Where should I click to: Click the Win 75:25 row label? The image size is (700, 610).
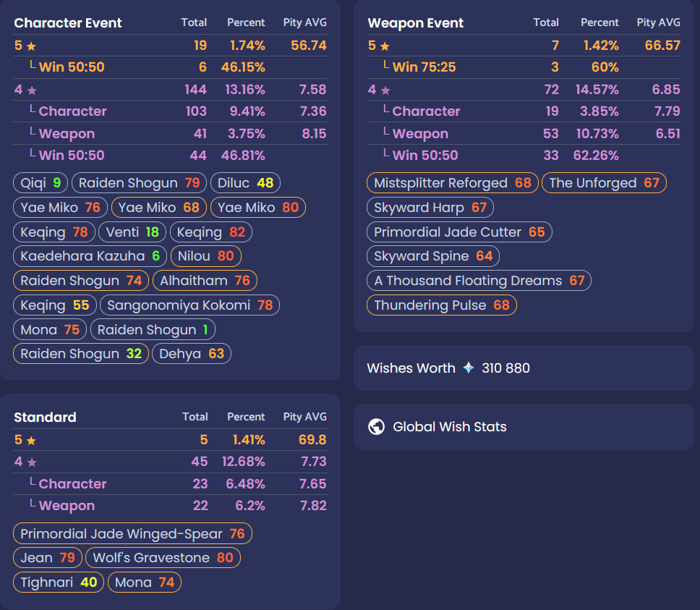point(424,67)
